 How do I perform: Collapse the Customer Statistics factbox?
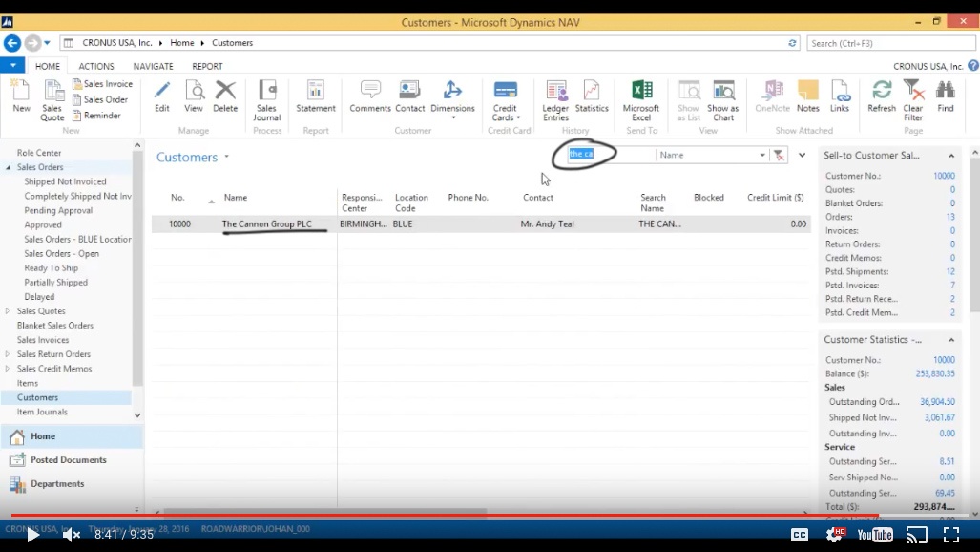951,340
